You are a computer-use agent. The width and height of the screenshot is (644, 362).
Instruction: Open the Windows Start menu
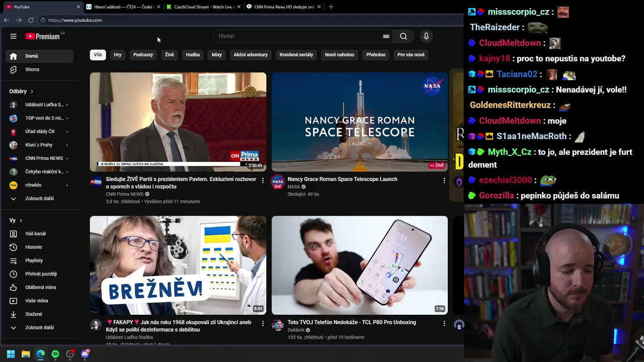(11, 354)
